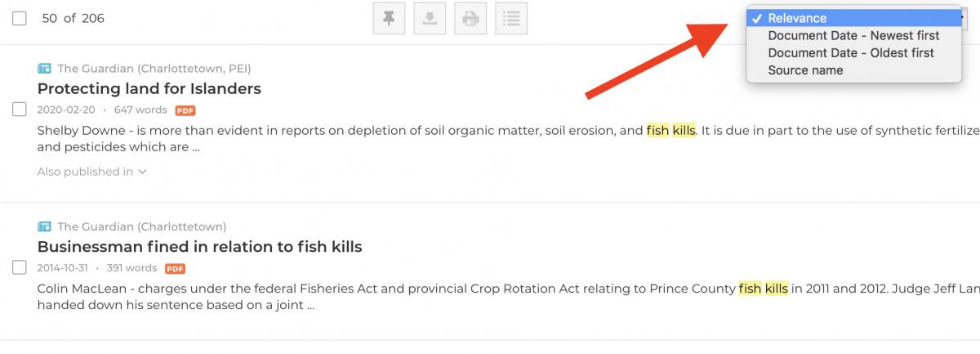Check the box for Businessman fined article
The image size is (980, 354).
[20, 267]
